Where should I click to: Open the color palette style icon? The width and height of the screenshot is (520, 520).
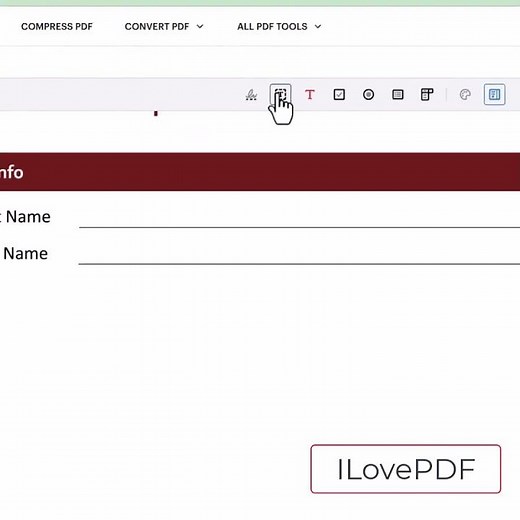465,95
